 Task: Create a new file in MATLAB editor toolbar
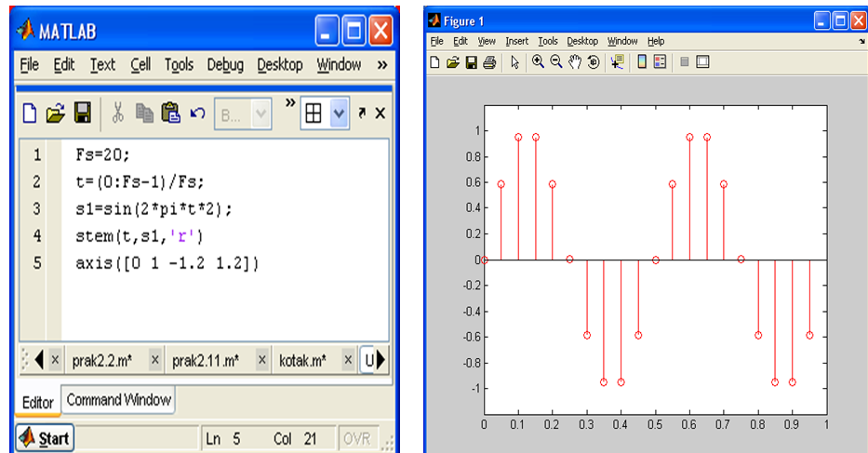tap(30, 113)
